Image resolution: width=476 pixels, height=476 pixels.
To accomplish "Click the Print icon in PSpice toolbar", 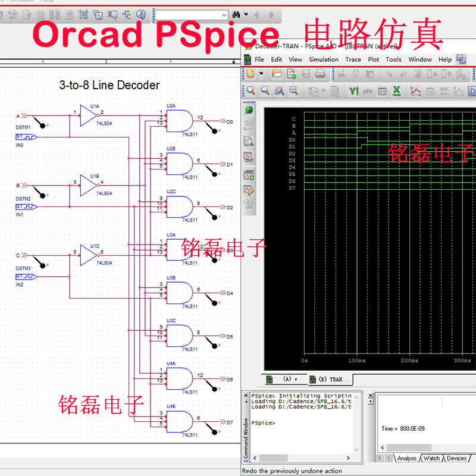I will (320, 74).
